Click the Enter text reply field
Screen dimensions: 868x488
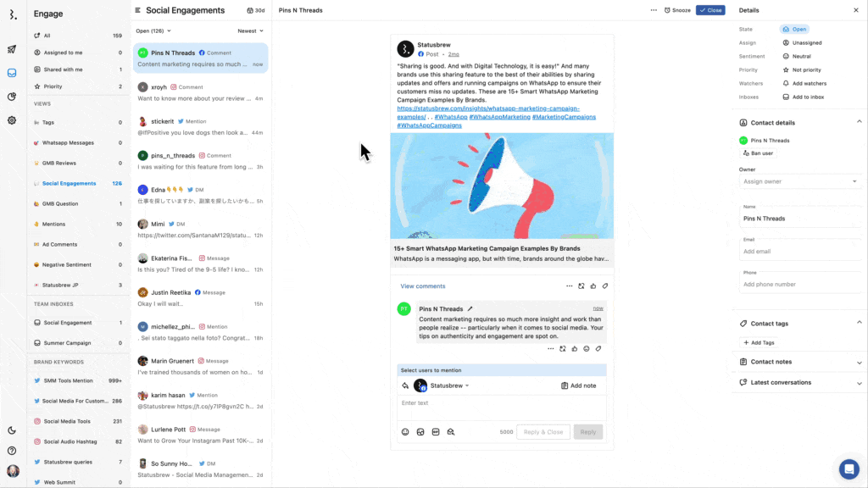coord(500,403)
